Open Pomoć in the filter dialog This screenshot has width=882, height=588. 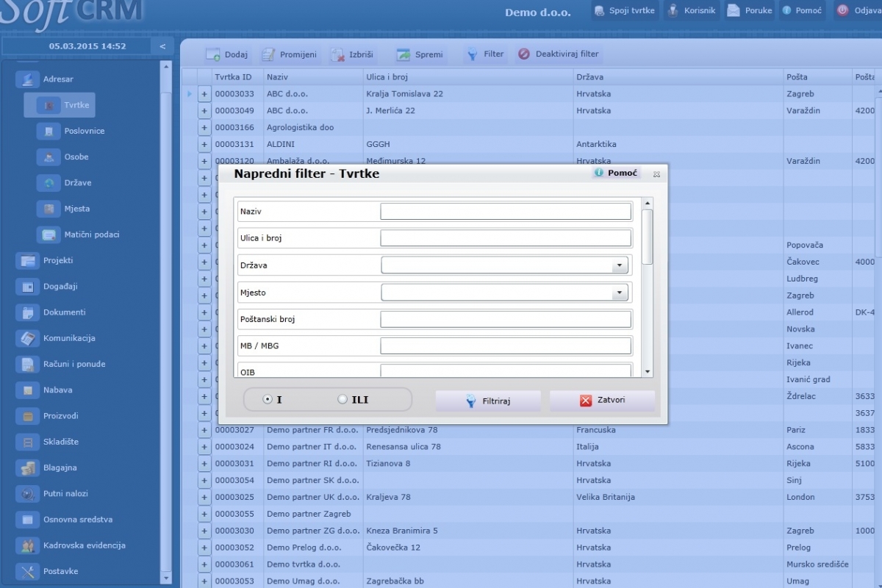pyautogui.click(x=616, y=173)
